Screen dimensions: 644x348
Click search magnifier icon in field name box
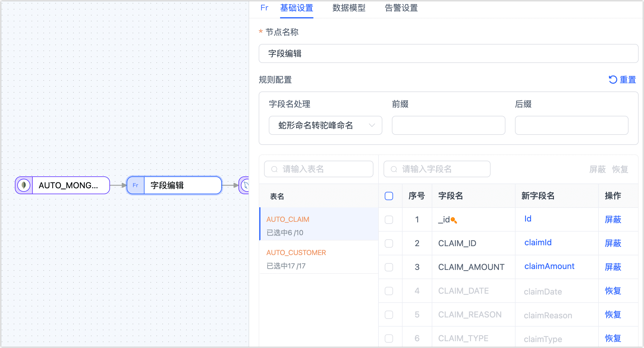pyautogui.click(x=394, y=169)
